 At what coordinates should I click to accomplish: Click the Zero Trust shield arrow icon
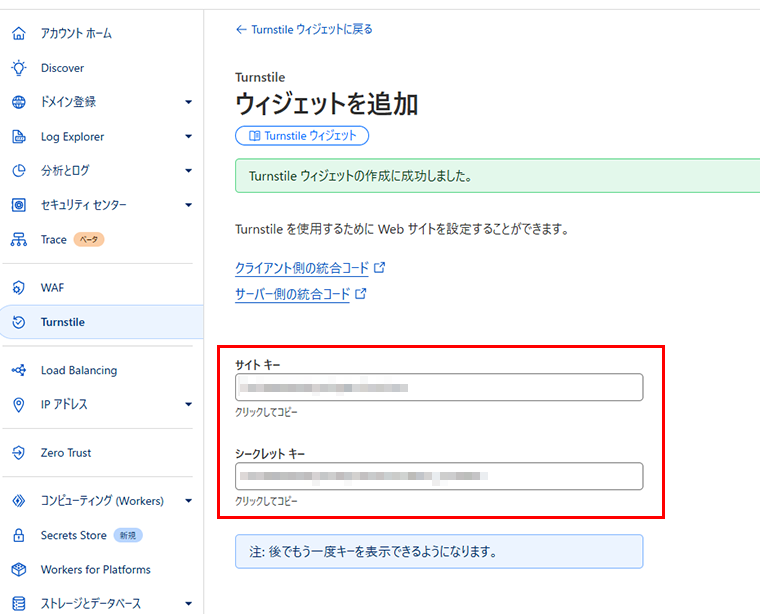[18, 453]
